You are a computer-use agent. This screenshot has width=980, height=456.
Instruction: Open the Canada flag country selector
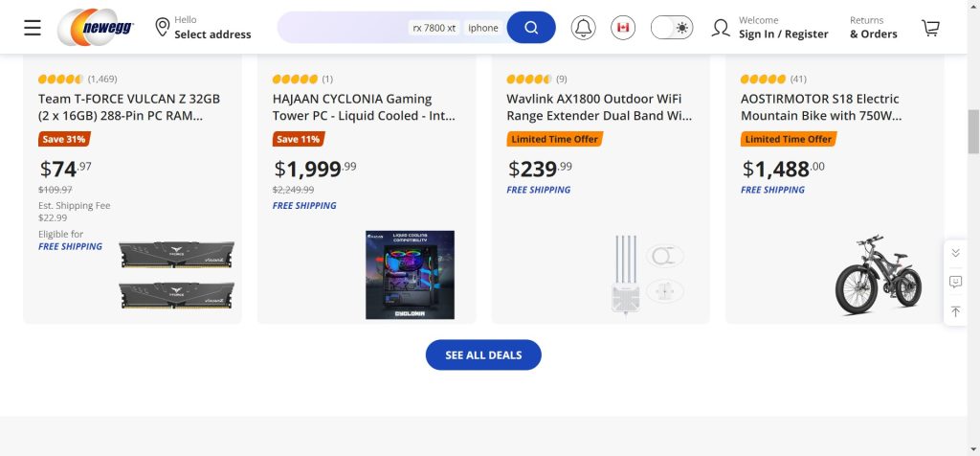(x=623, y=28)
